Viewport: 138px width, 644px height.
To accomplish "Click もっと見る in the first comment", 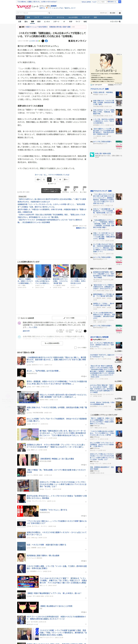I will click(33, 327).
